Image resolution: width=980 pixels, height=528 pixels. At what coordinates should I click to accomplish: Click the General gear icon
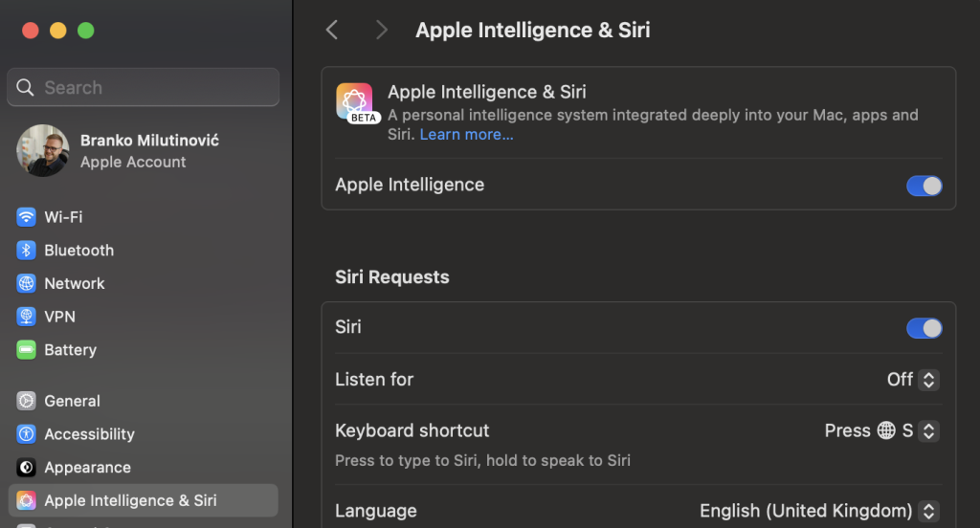[26, 402]
